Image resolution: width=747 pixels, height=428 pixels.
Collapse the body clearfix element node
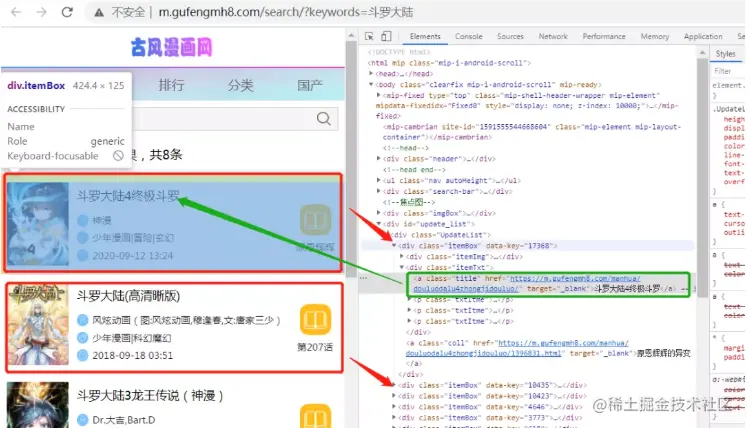click(x=371, y=84)
